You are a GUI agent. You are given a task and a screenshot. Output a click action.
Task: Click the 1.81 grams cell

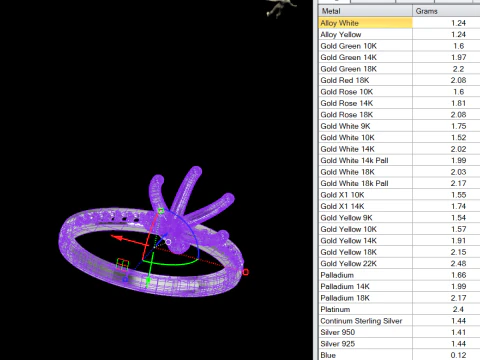(x=458, y=103)
